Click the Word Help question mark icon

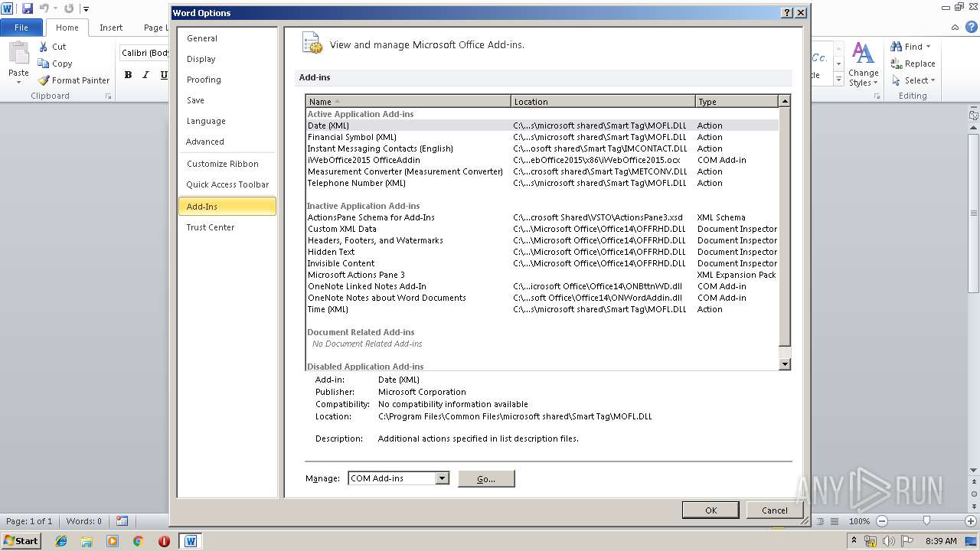(973, 28)
